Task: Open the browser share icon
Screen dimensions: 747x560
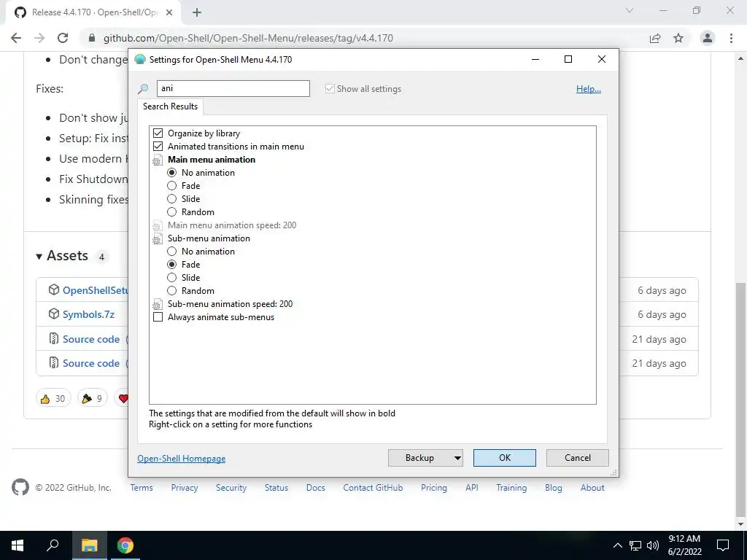Action: coord(655,38)
